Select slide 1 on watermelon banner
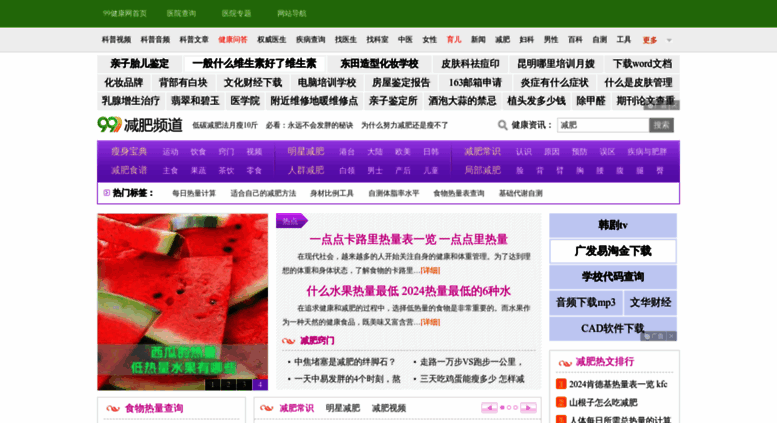Viewport: 777px width, 423px height. click(213, 384)
